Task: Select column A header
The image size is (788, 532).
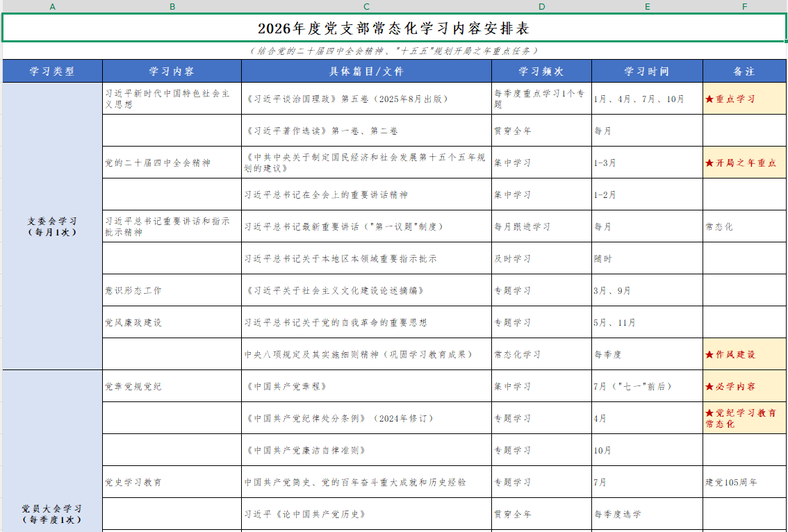Action: (53, 6)
